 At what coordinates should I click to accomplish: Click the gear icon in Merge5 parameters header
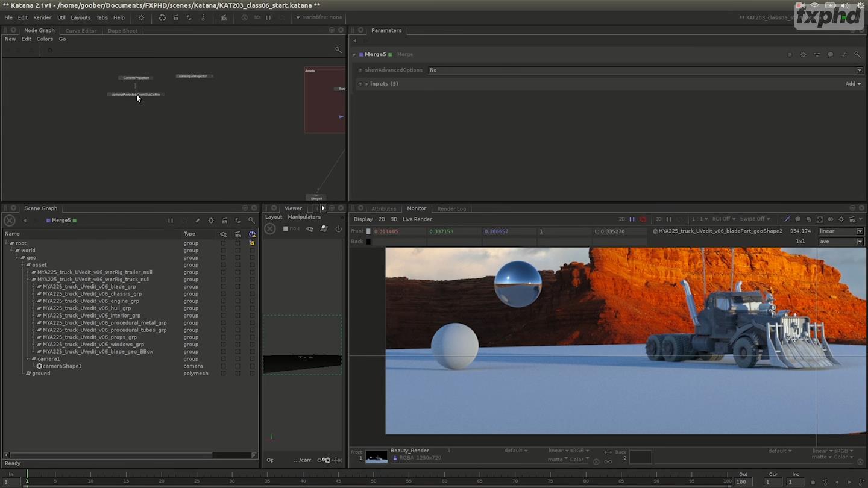click(803, 54)
